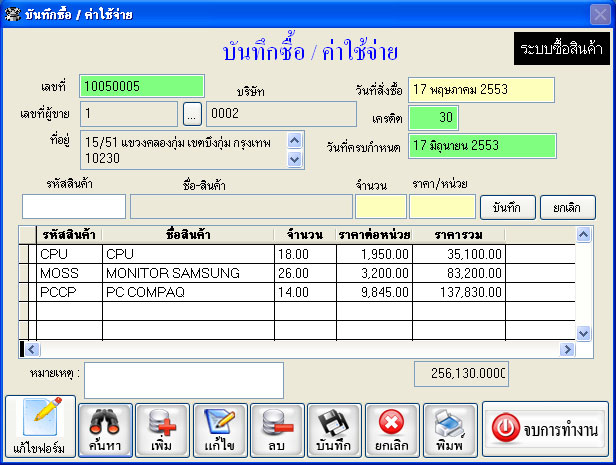Click the บริษัท field showing 0002
Image resolution: width=616 pixels, height=465 pixels.
pyautogui.click(x=281, y=114)
